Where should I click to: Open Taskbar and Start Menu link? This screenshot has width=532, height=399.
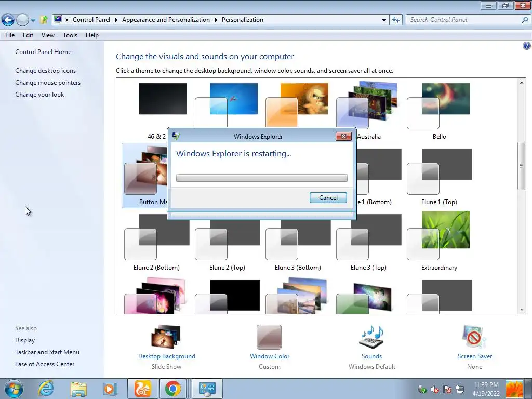pos(47,352)
